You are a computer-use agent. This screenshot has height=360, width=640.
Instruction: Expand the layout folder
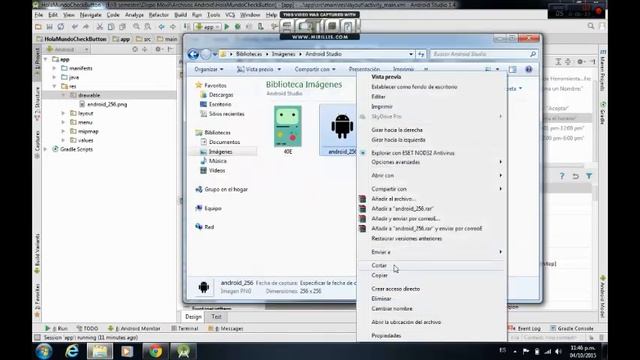63,113
